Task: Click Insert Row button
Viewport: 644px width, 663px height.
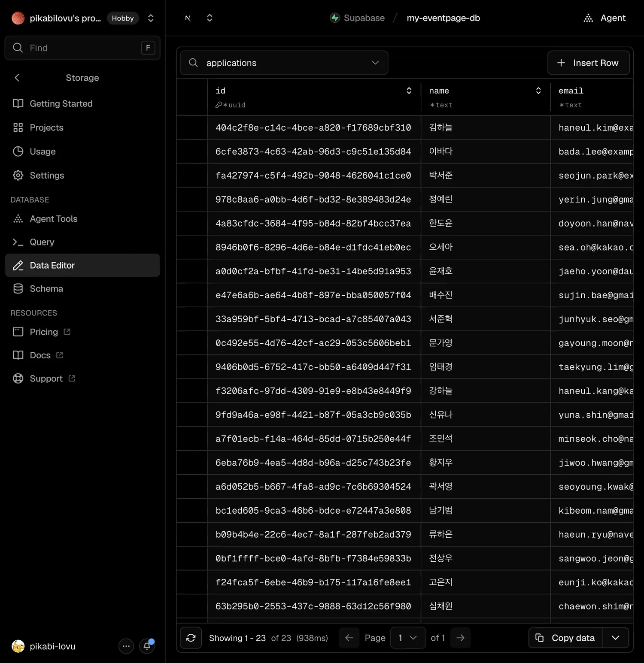Action: point(589,63)
